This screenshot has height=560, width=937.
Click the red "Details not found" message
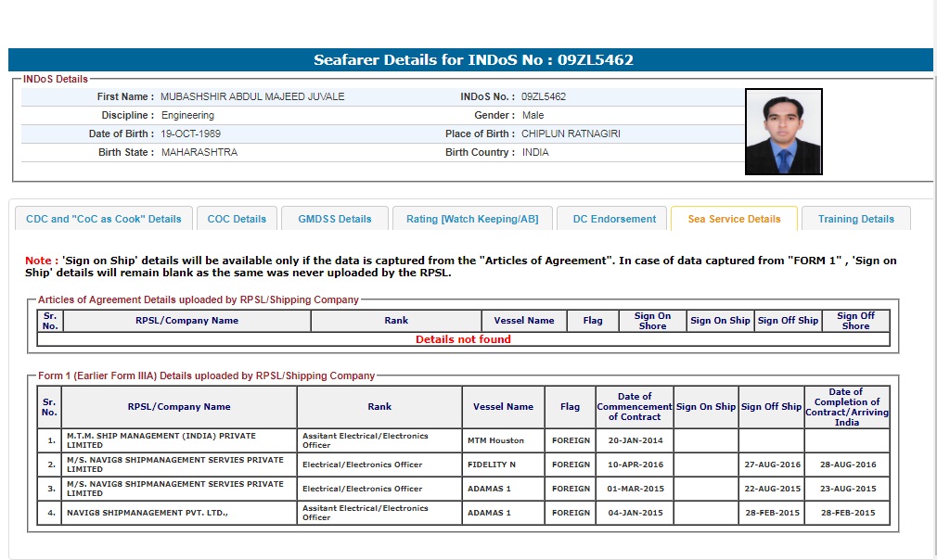[463, 339]
